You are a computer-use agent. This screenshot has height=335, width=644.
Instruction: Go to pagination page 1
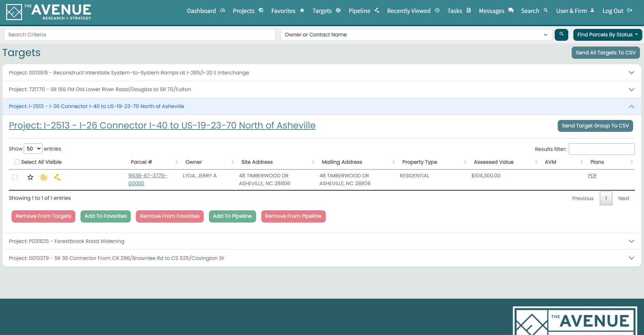[606, 198]
